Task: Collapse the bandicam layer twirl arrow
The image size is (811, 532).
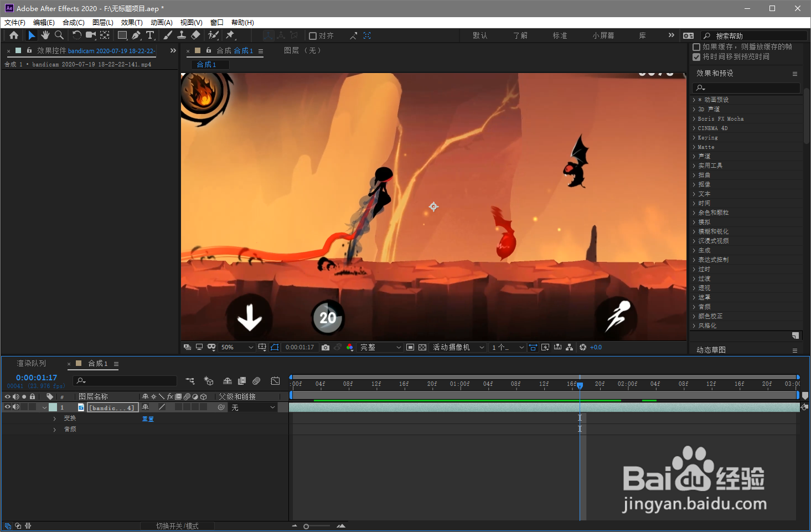Action: click(44, 407)
